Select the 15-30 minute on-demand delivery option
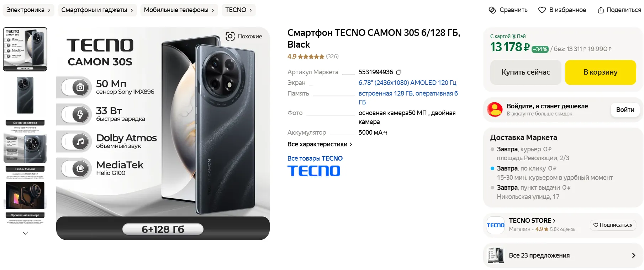644x270 pixels. (492, 168)
